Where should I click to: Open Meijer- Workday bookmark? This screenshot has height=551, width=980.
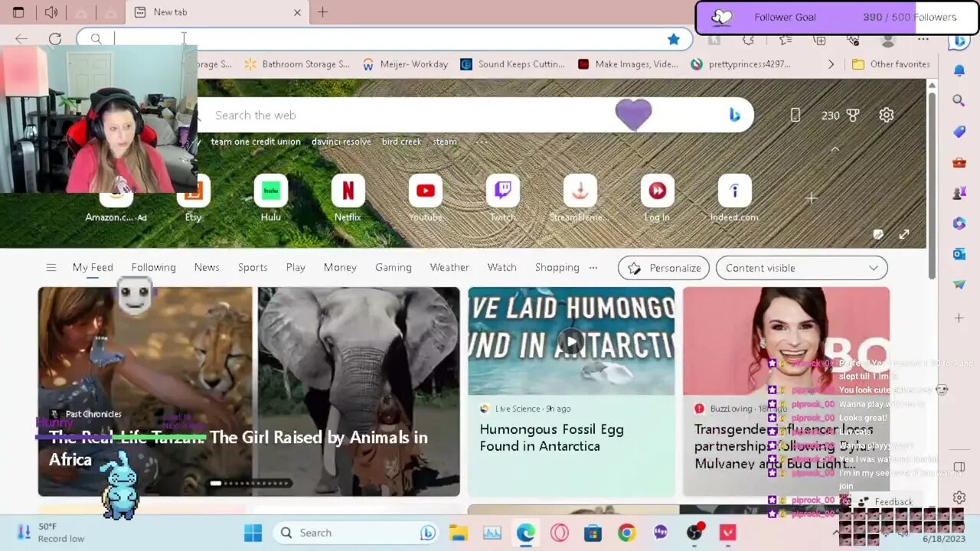405,64
